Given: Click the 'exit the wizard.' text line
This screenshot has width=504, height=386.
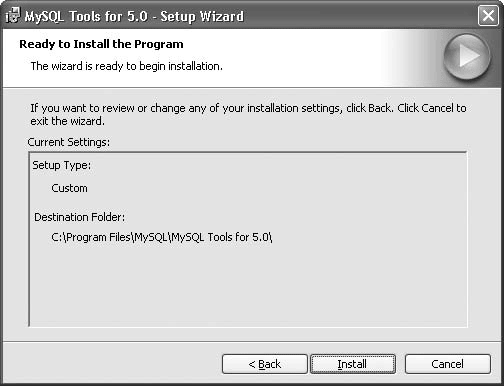Looking at the screenshot, I should tap(68, 121).
